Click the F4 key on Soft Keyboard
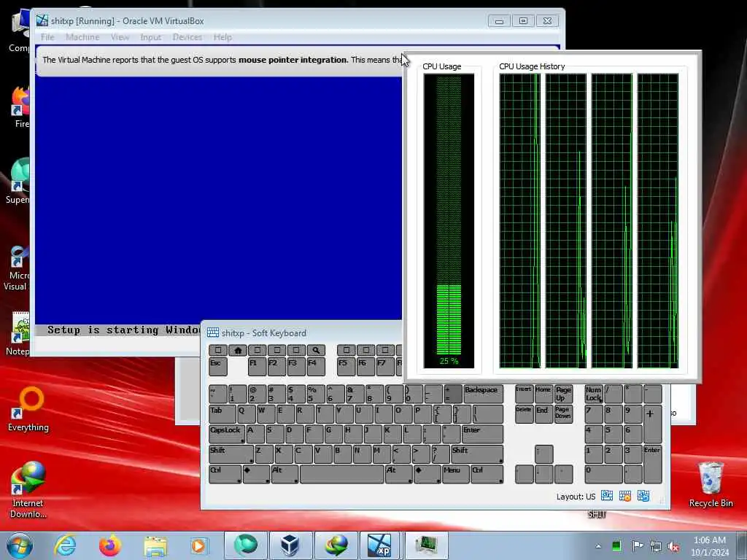 [x=315, y=367]
